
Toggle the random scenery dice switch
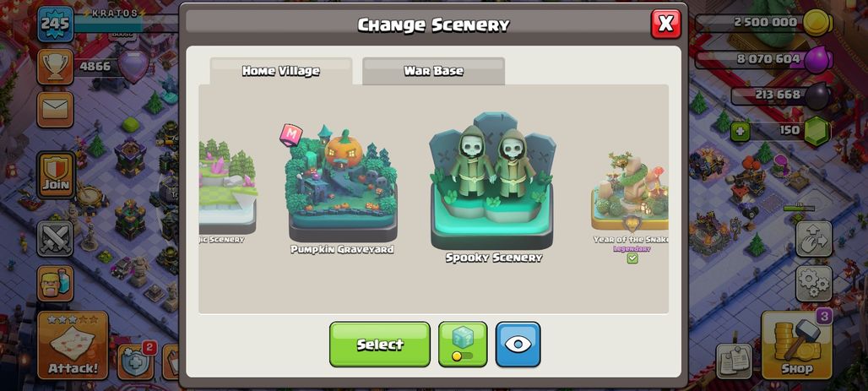coord(463,345)
